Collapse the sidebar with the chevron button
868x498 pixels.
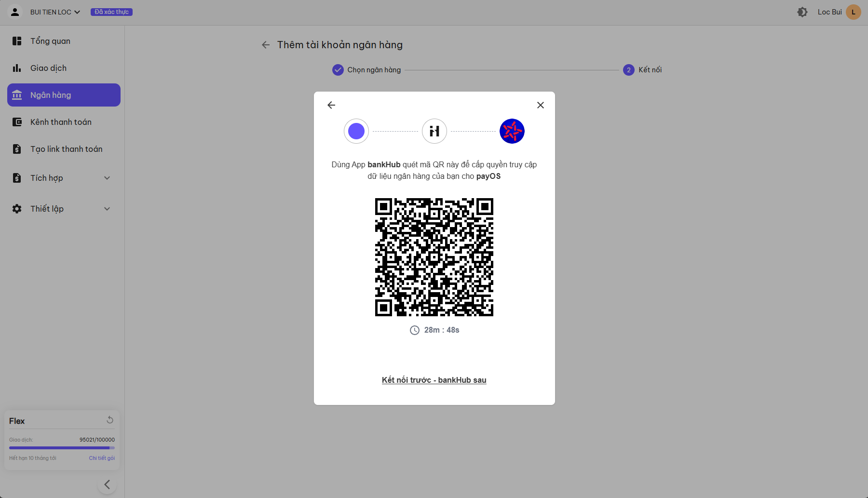[107, 485]
